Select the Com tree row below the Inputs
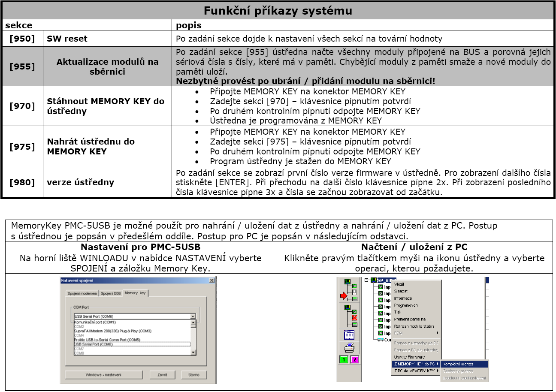The height and width of the screenshot is (392, 556). pos(384,340)
